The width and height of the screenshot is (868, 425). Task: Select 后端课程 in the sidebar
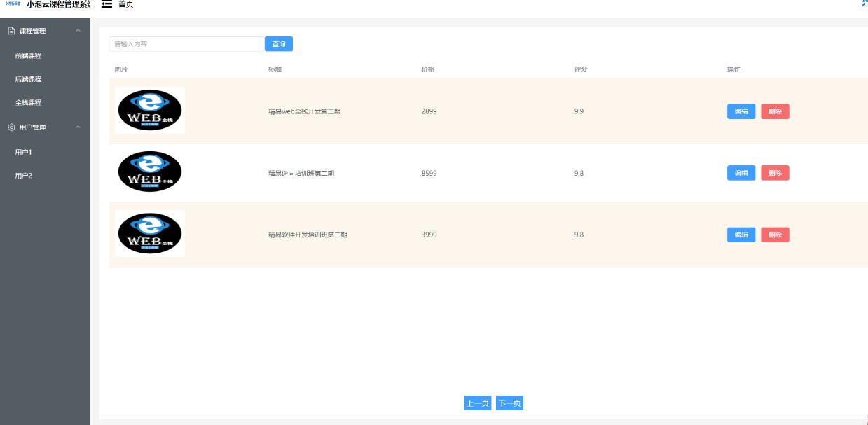click(28, 79)
